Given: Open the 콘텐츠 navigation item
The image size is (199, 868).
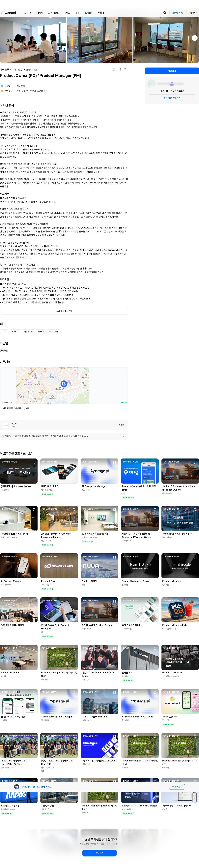Looking at the screenshot, I should tap(67, 13).
